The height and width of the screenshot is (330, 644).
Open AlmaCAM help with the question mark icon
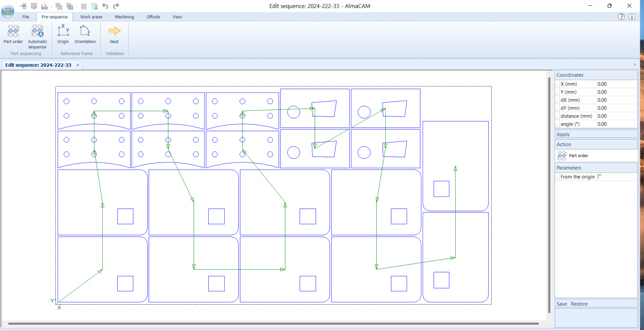coord(621,17)
